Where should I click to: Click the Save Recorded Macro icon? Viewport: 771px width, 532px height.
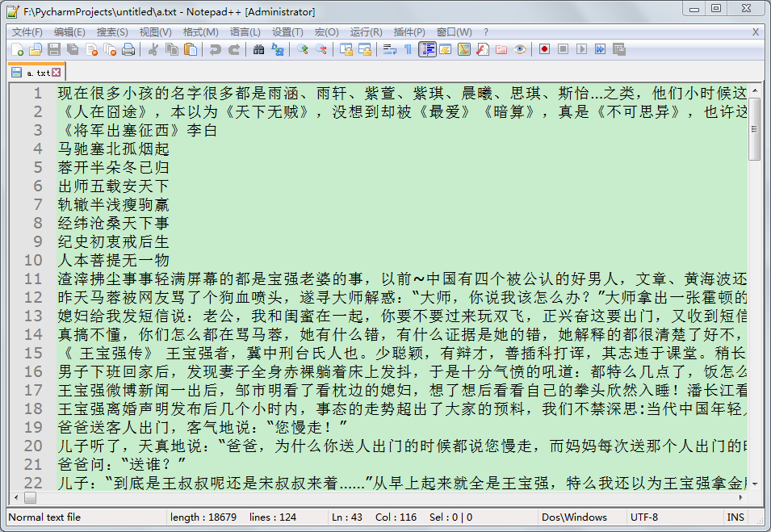pyautogui.click(x=618, y=50)
